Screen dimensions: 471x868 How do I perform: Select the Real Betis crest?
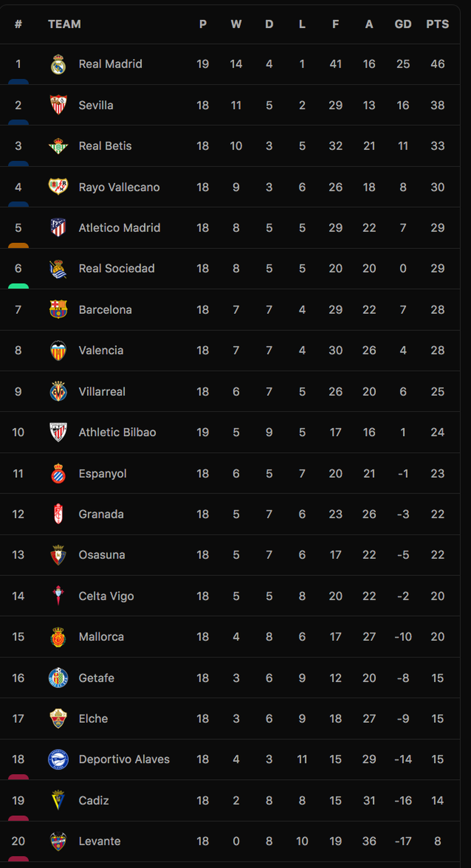(58, 146)
